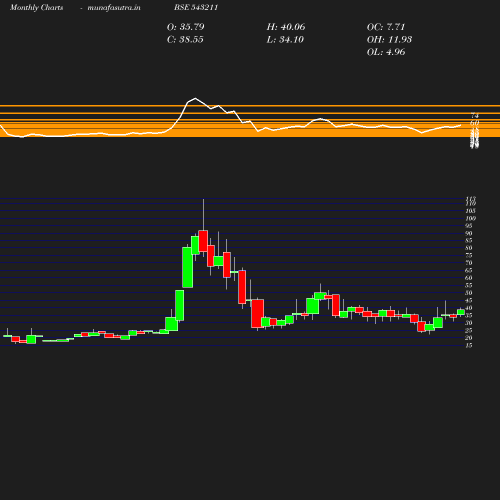500x500 pixels.
Task: Click the last green candle at chart's right end
Action: click(x=461, y=312)
